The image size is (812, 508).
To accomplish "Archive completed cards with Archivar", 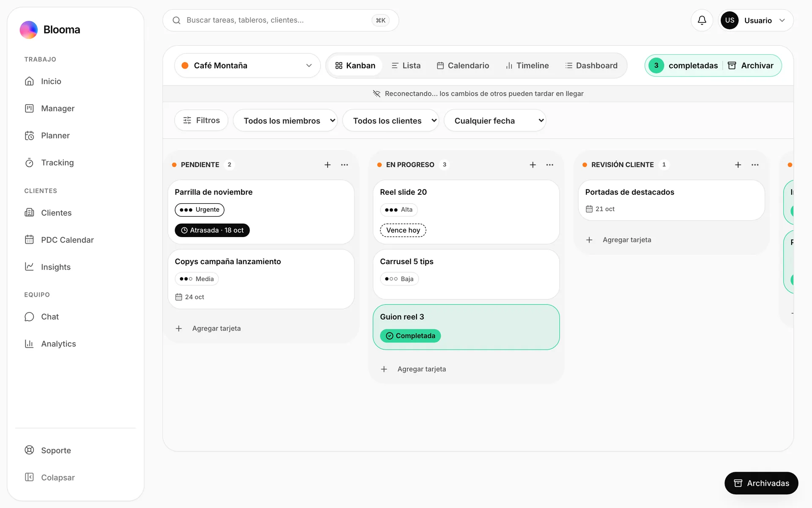I will pos(751,66).
